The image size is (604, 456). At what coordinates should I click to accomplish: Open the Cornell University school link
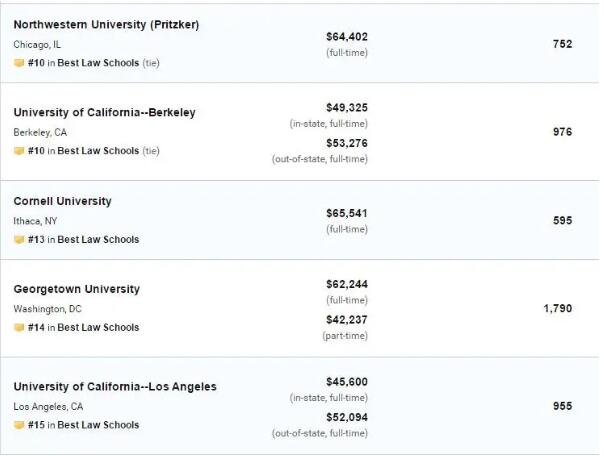62,201
